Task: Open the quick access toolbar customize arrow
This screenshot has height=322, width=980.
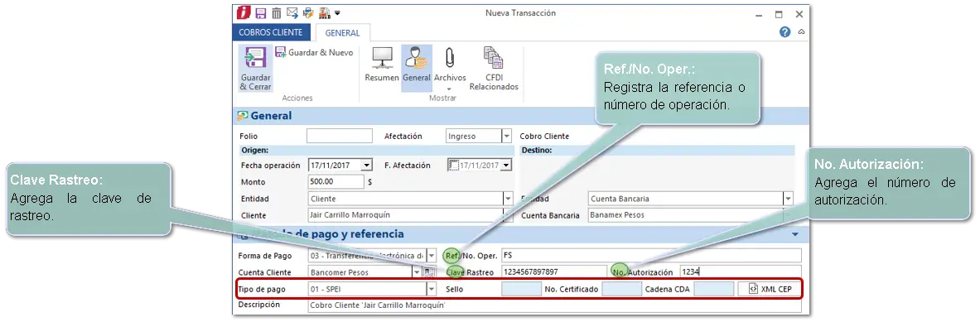Action: [x=337, y=13]
